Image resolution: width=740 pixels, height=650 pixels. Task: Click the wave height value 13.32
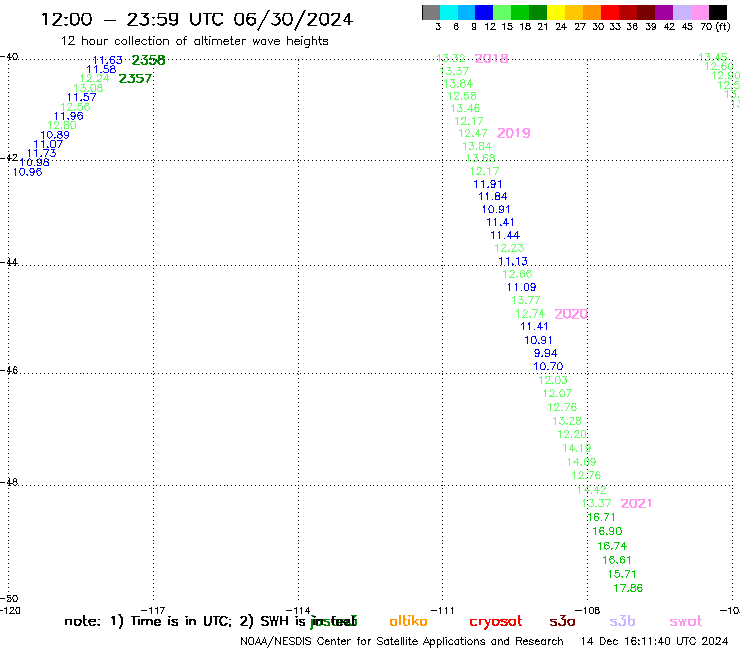[x=451, y=58]
